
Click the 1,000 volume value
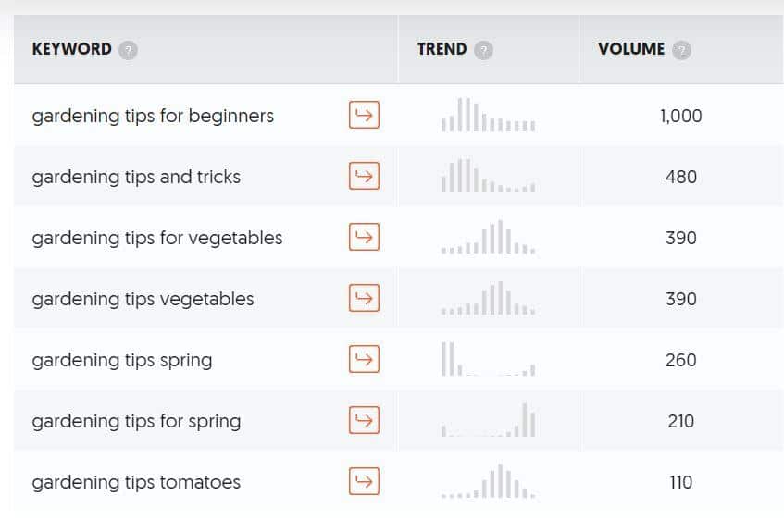[x=681, y=116]
